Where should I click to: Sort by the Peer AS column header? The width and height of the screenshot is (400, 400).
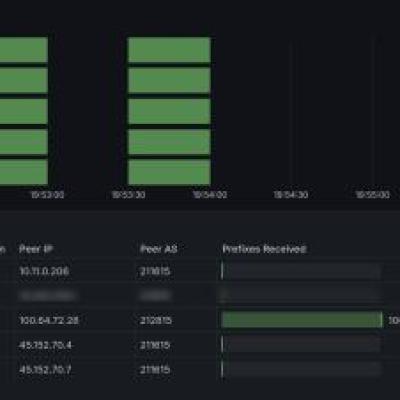[159, 249]
